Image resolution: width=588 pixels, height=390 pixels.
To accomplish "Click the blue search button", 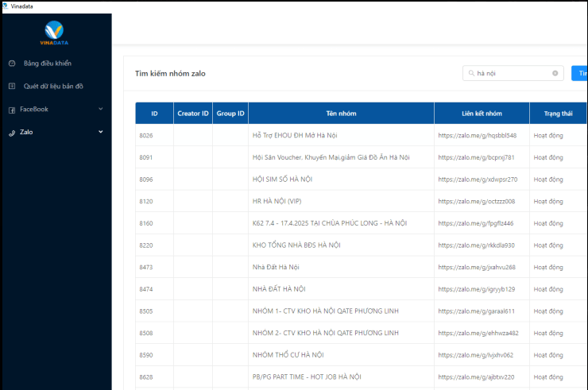I will coord(580,73).
